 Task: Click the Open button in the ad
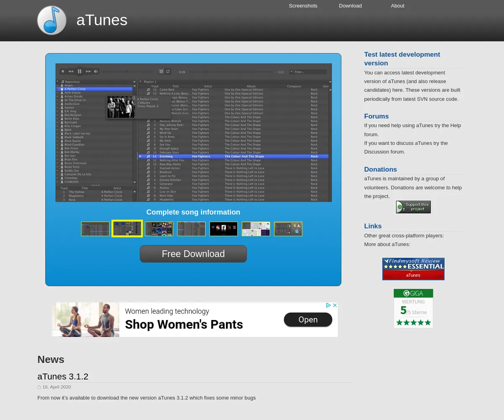(308, 320)
